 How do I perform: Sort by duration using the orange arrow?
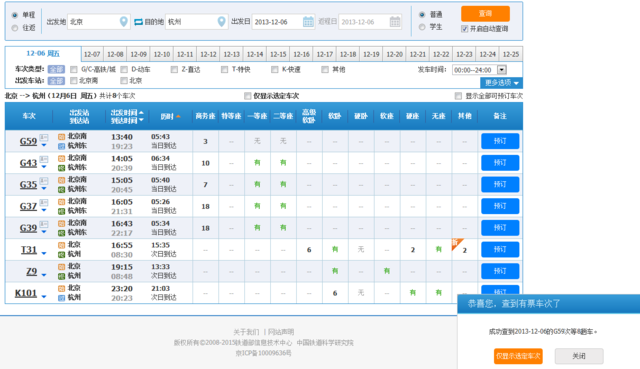178,117
